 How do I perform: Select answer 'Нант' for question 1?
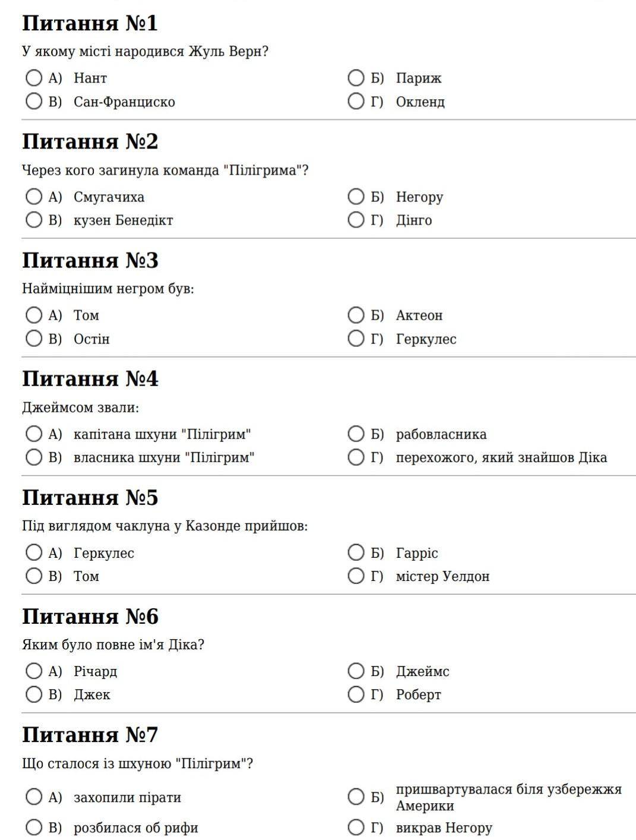(x=34, y=78)
